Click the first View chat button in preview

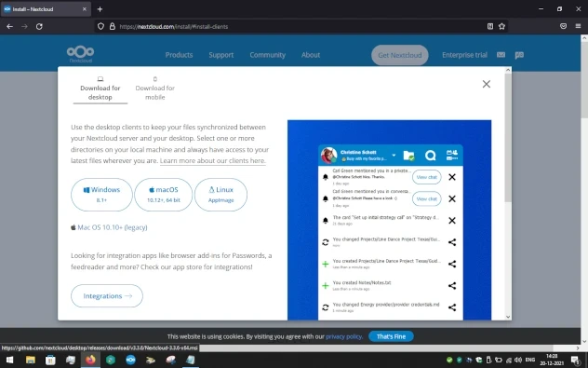click(x=427, y=177)
